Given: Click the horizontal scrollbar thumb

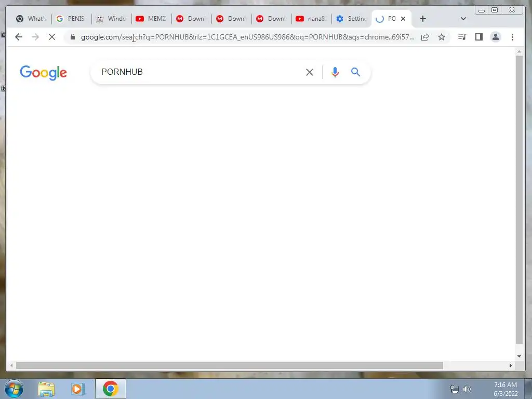Looking at the screenshot, I should click(229, 365).
